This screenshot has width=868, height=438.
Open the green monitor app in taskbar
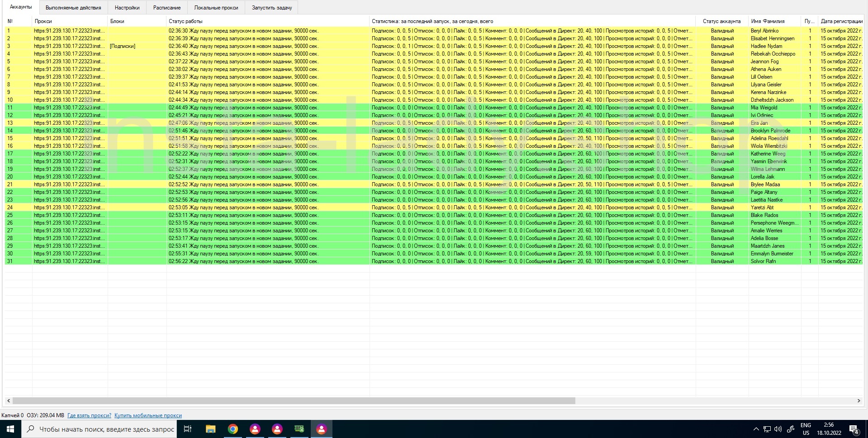click(x=299, y=429)
